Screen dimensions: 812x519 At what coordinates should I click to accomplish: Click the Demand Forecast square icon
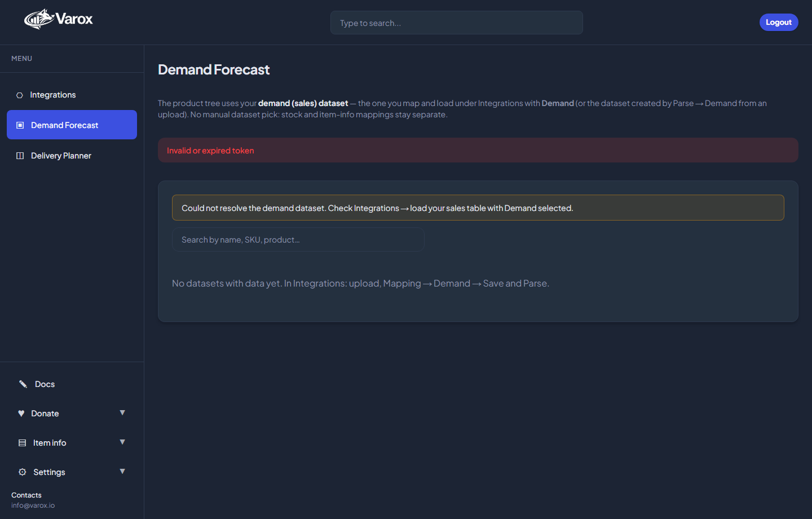click(20, 124)
